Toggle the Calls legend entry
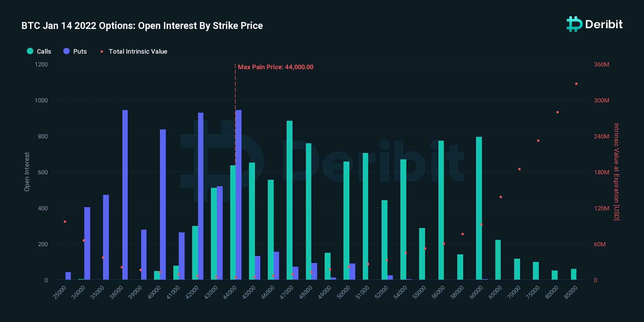Viewport: 644px width, 322px height. (39, 51)
